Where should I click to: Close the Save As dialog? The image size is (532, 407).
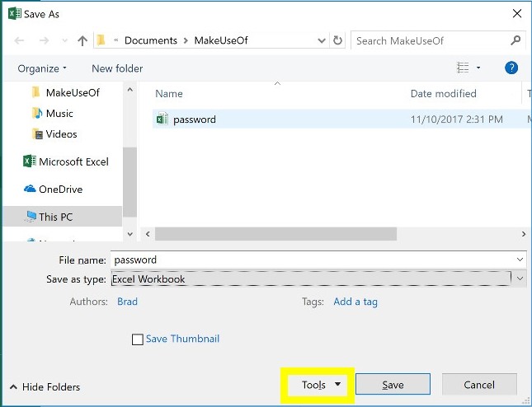517,14
